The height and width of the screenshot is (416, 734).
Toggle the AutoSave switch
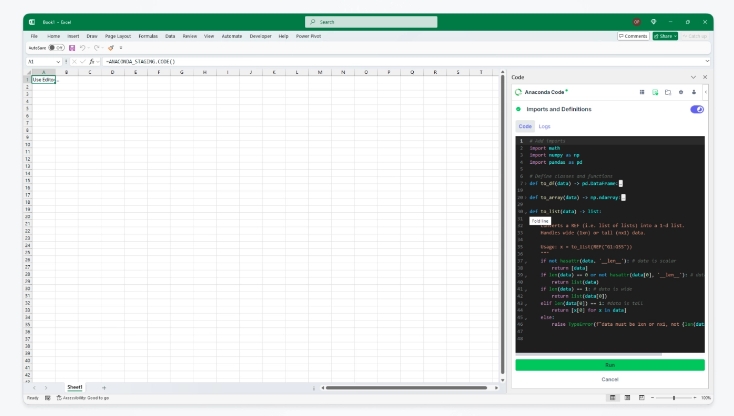click(x=57, y=47)
